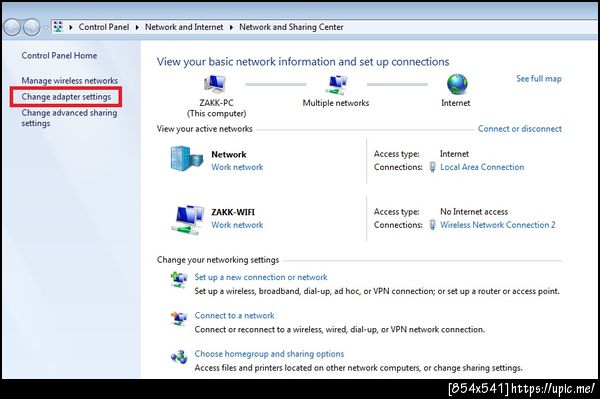Image resolution: width=600 pixels, height=399 pixels.
Task: Open Choose homegroup and sharing options
Action: (269, 354)
